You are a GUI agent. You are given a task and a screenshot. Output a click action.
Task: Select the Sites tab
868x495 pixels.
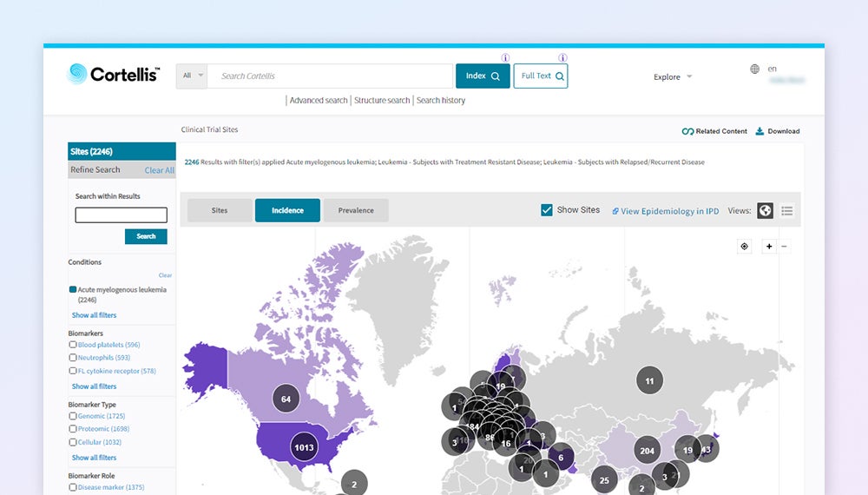220,210
